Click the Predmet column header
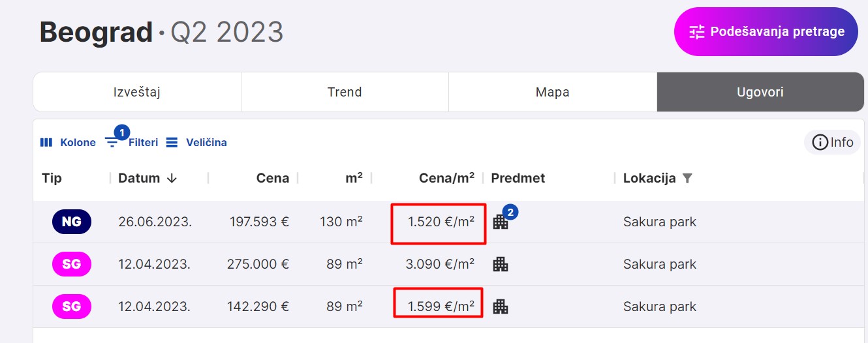The height and width of the screenshot is (343, 868). (x=518, y=178)
